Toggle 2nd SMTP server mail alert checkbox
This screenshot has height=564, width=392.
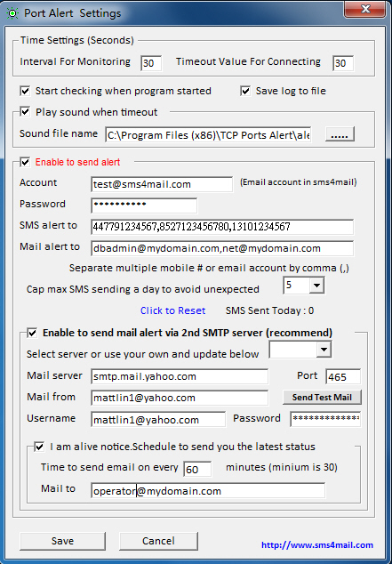pyautogui.click(x=32, y=333)
